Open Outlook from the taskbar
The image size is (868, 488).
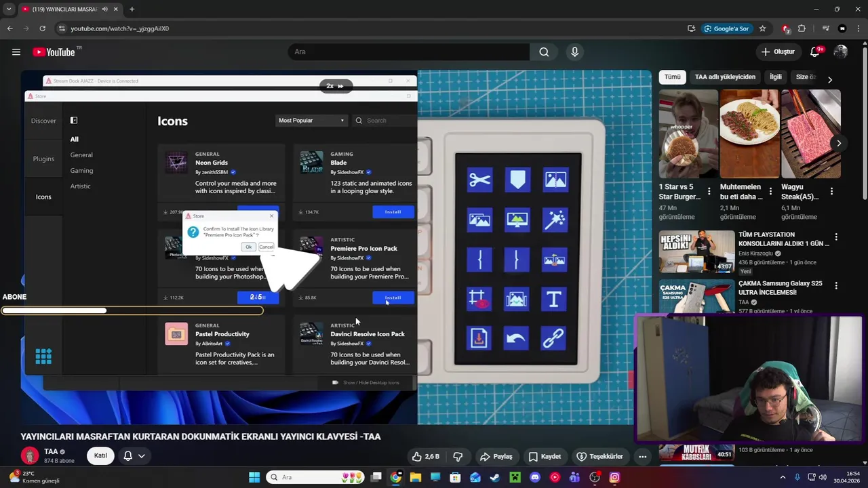pyautogui.click(x=475, y=477)
